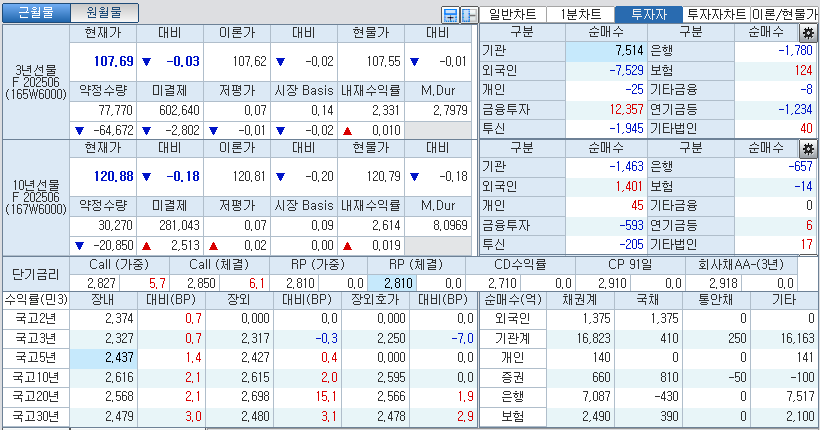Select the 투자자 tab

[x=649, y=14]
